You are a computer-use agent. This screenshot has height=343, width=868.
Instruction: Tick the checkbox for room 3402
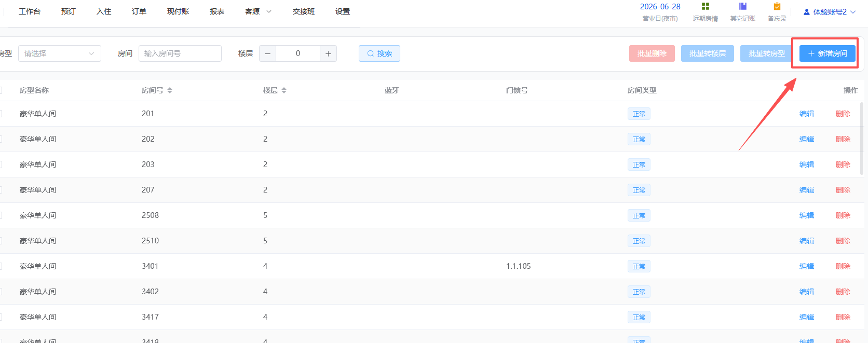coord(1,292)
